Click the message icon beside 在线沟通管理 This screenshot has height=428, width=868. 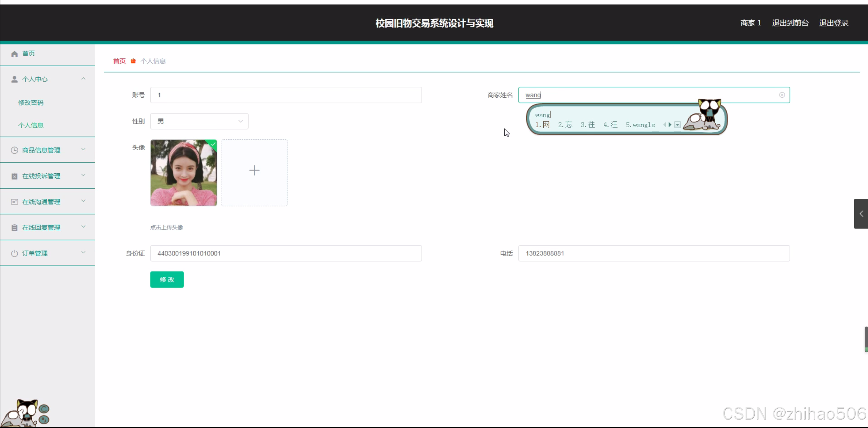point(14,202)
